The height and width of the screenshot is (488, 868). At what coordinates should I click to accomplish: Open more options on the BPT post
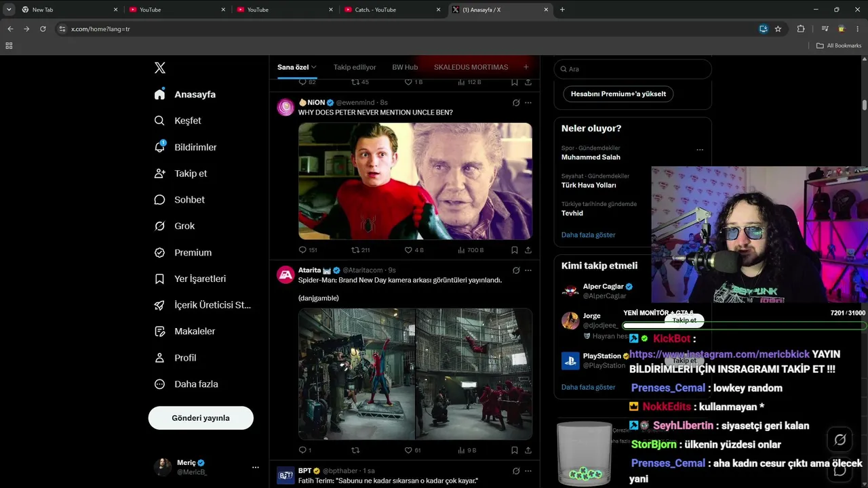click(528, 470)
